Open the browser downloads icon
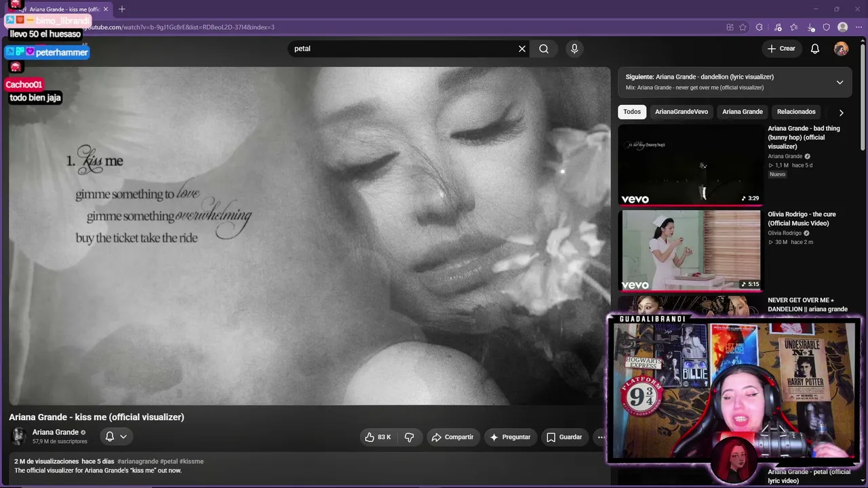Image resolution: width=868 pixels, height=488 pixels. [811, 27]
